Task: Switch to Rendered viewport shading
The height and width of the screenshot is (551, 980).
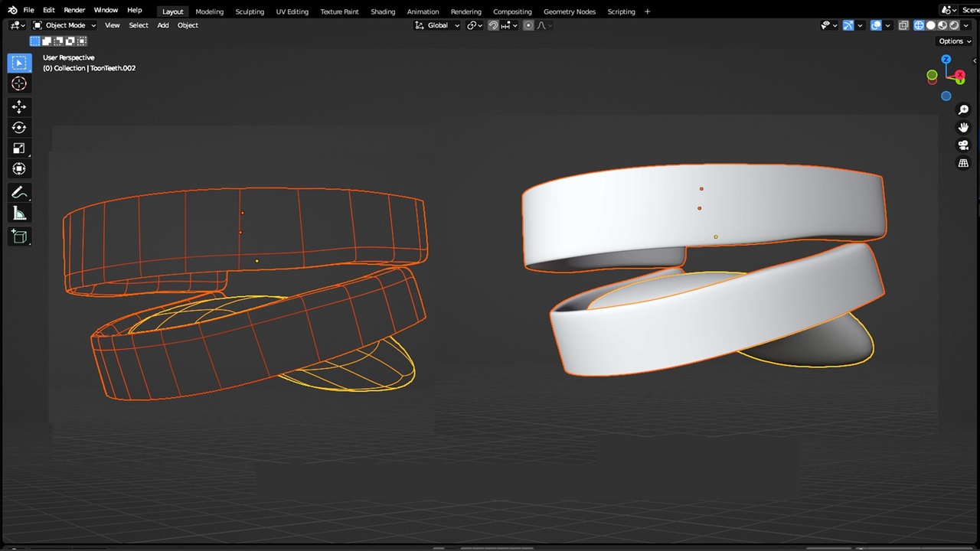Action: coord(954,25)
